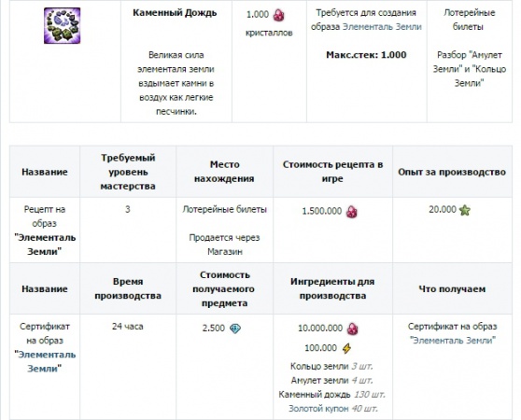Click the Что получаем column header
The image size is (521, 420).
452,288
